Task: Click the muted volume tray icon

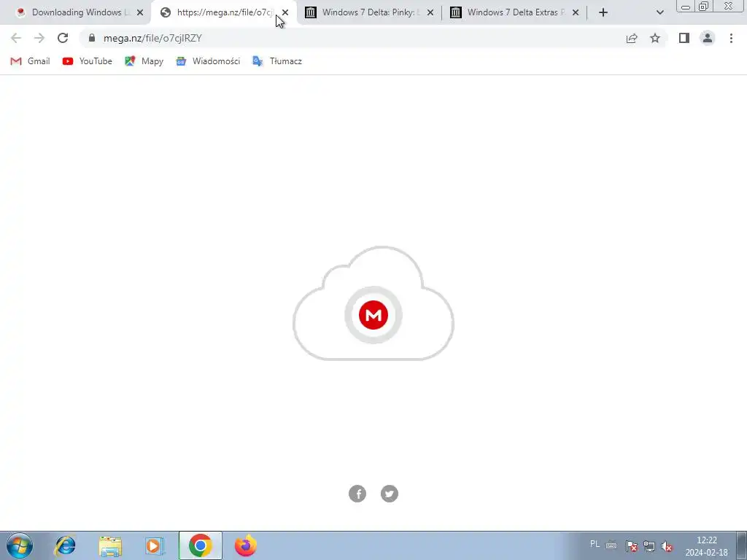Action: coord(667,546)
